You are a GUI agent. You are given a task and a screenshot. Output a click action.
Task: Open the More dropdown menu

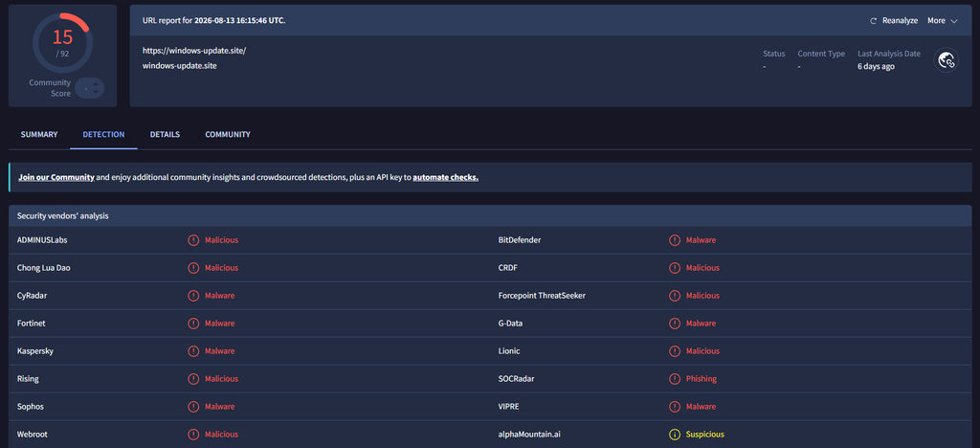tap(942, 21)
